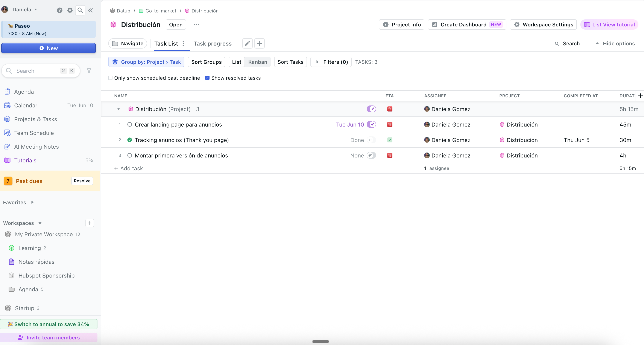Click the sidebar filter funnel icon

coord(89,71)
